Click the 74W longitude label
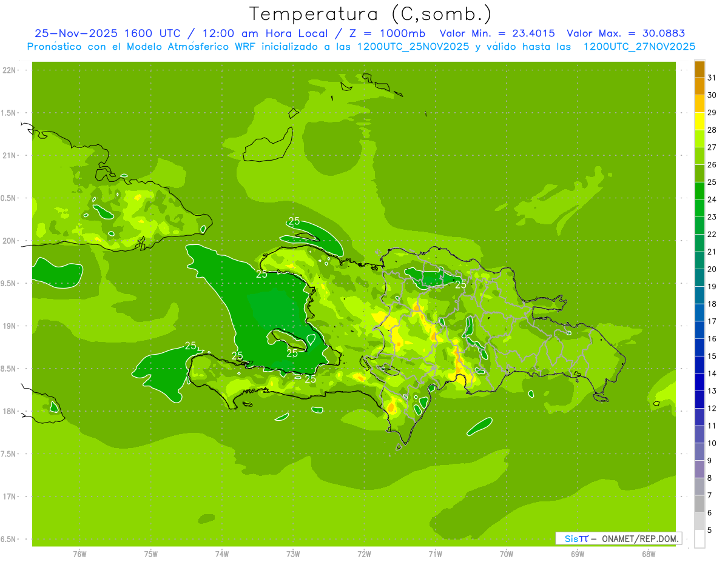Image resolution: width=728 pixels, height=562 pixels. 221,554
